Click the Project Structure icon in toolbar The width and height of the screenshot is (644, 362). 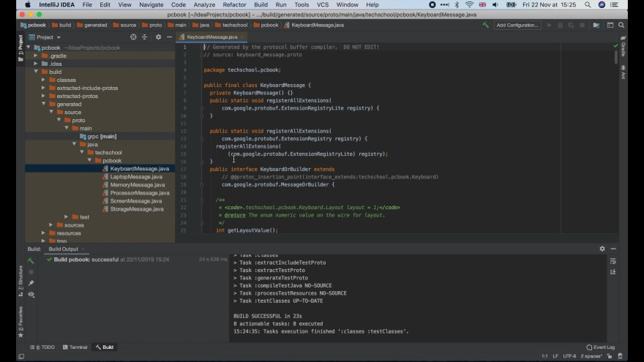pyautogui.click(x=596, y=25)
